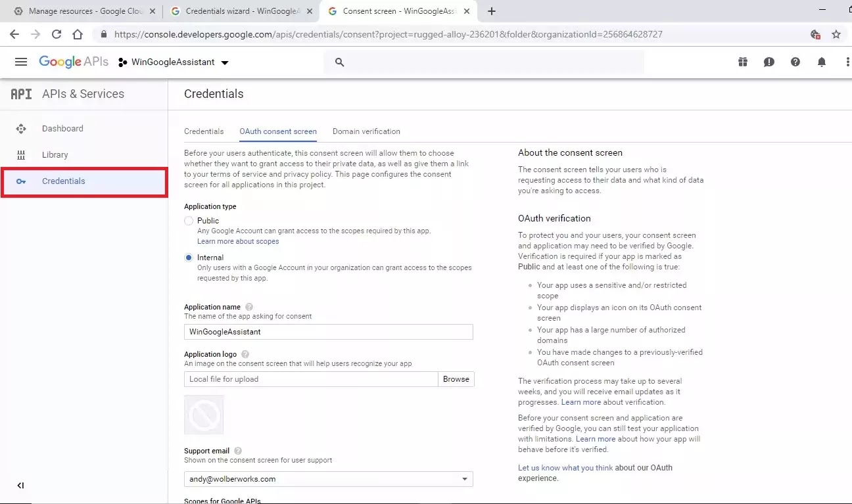Select the Internal application type
852x504 pixels.
189,258
